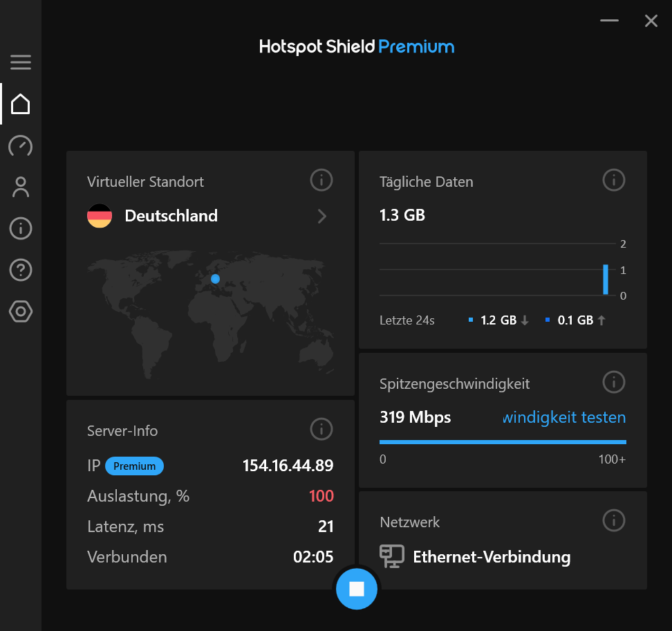Click the Hotspot Shield Premium title
672x631 pixels.
point(357,47)
